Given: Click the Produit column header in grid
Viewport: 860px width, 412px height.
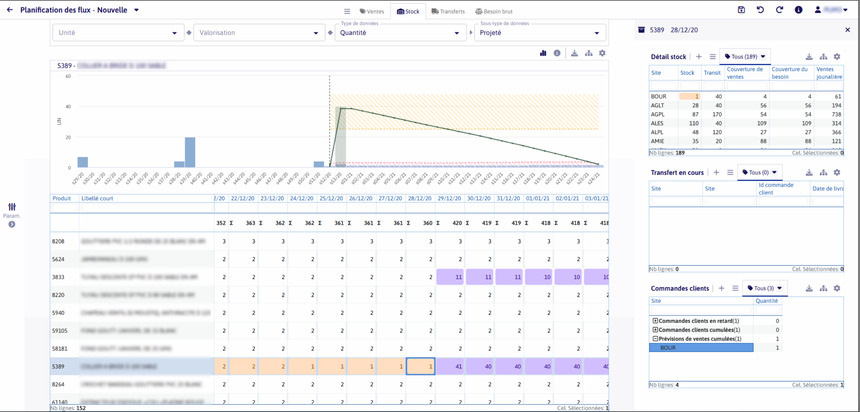Looking at the screenshot, I should tap(64, 198).
